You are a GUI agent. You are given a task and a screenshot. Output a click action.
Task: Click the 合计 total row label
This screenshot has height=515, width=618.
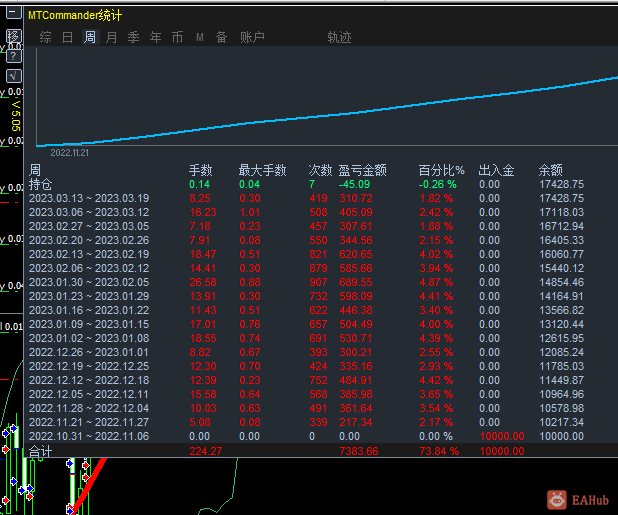(x=40, y=451)
